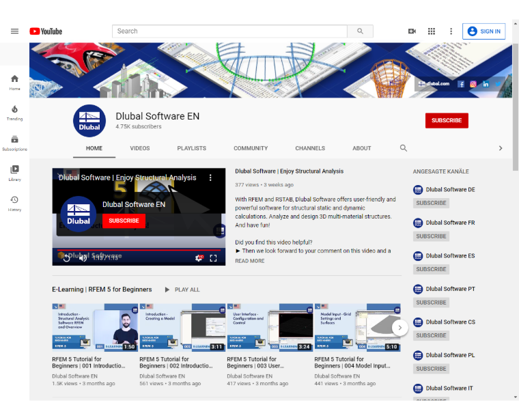Replay the featured video
This screenshot has width=519, height=420.
tap(66, 258)
